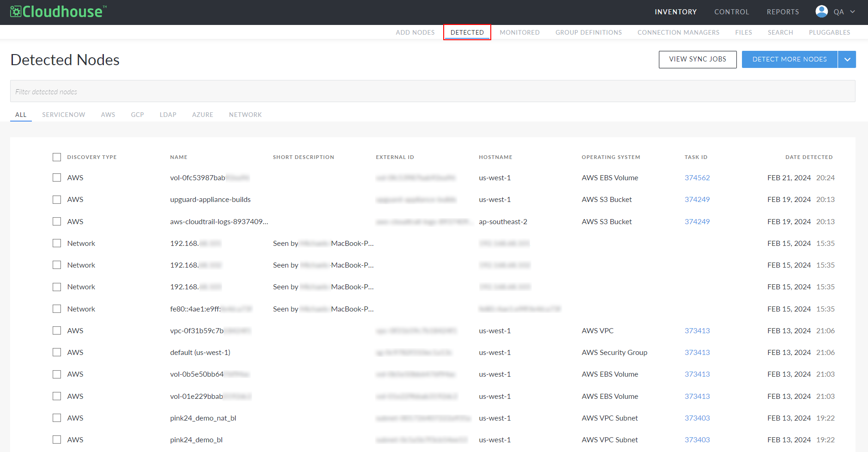Open the Reports menu
Image resolution: width=868 pixels, height=452 pixels.
tap(783, 12)
